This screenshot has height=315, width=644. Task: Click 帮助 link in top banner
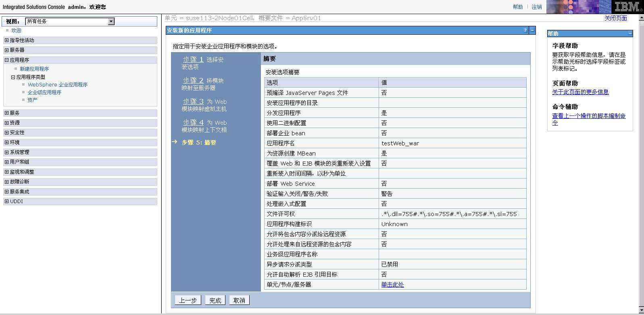(518, 7)
